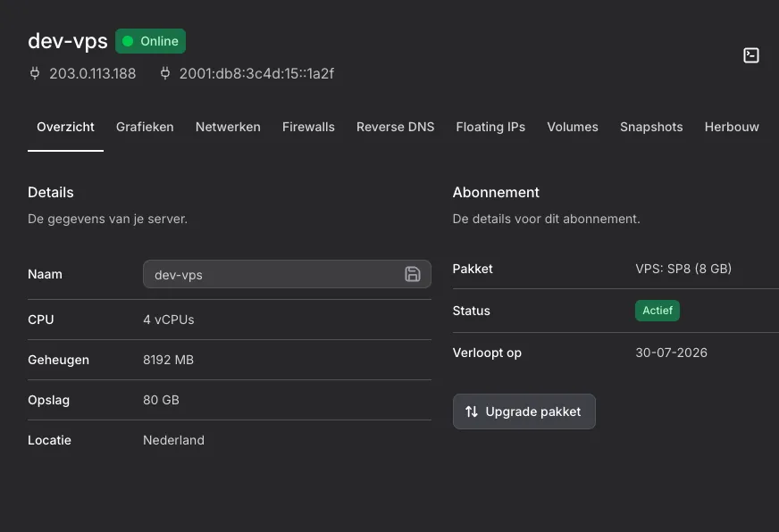The height and width of the screenshot is (532, 779).
Task: Click the 8192 MB memory value
Action: coord(169,360)
